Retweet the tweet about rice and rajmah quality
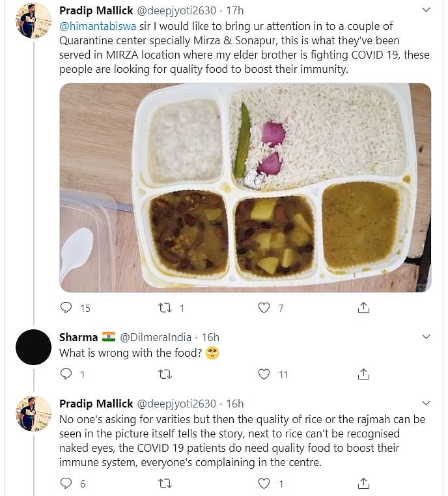The image size is (448, 496). point(165,484)
